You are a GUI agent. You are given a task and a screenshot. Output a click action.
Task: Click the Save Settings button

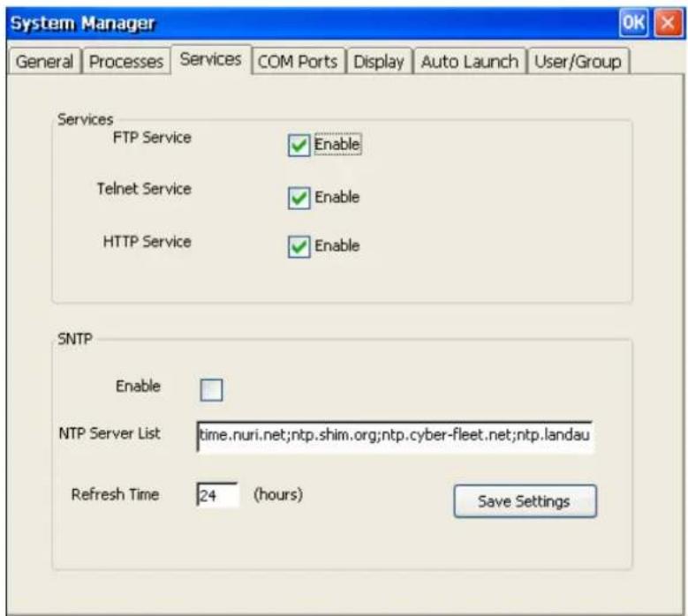pos(525,501)
